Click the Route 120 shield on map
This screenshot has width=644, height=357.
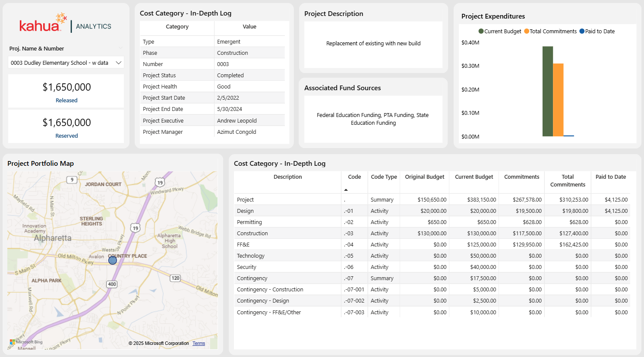[x=175, y=278]
